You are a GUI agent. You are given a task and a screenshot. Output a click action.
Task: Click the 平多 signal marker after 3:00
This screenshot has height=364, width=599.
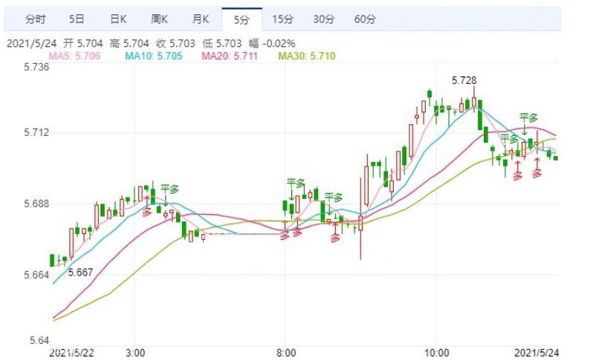pyautogui.click(x=169, y=189)
